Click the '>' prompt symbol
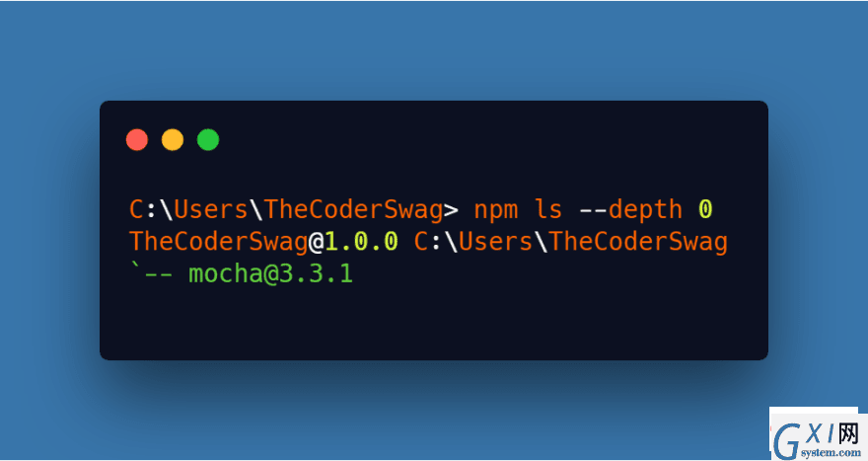This screenshot has height=461, width=868. coord(451,210)
